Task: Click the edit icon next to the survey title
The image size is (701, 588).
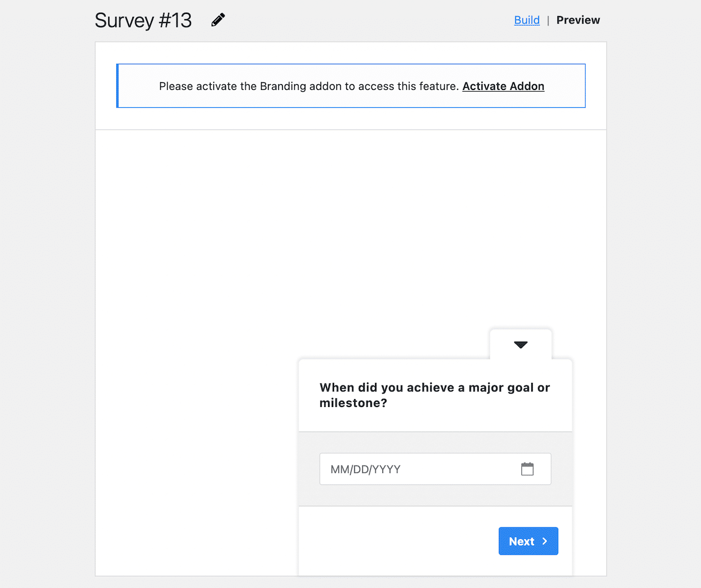Action: tap(218, 19)
